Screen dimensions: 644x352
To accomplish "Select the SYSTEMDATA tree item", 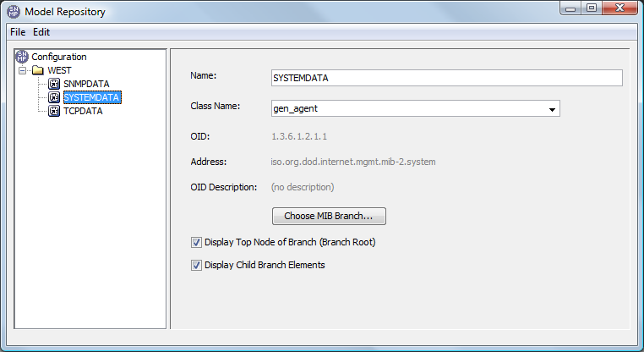I will (92, 97).
